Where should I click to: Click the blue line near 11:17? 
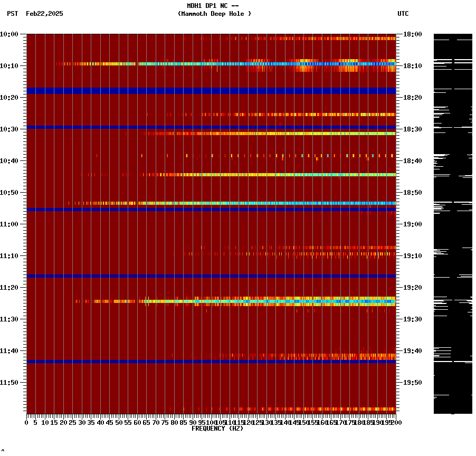pos(211,275)
